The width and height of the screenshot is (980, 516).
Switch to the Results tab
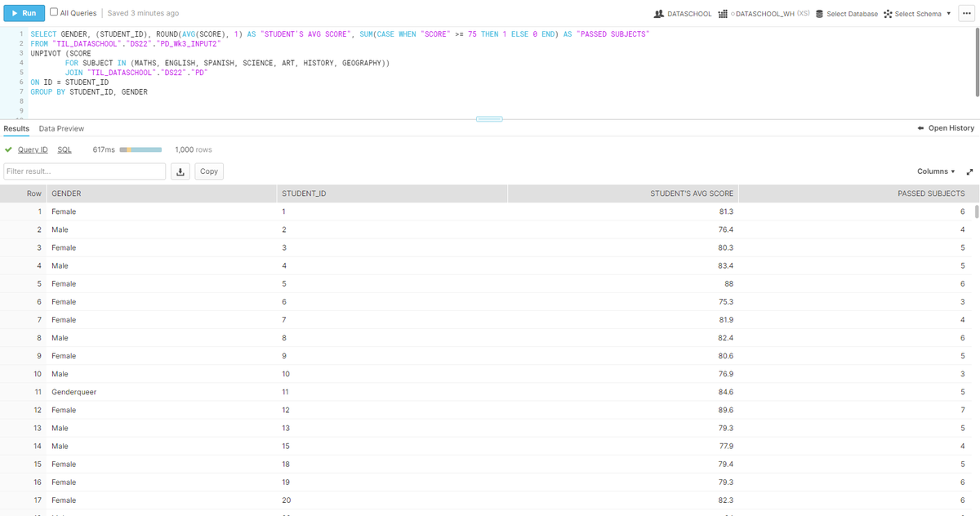click(16, 128)
